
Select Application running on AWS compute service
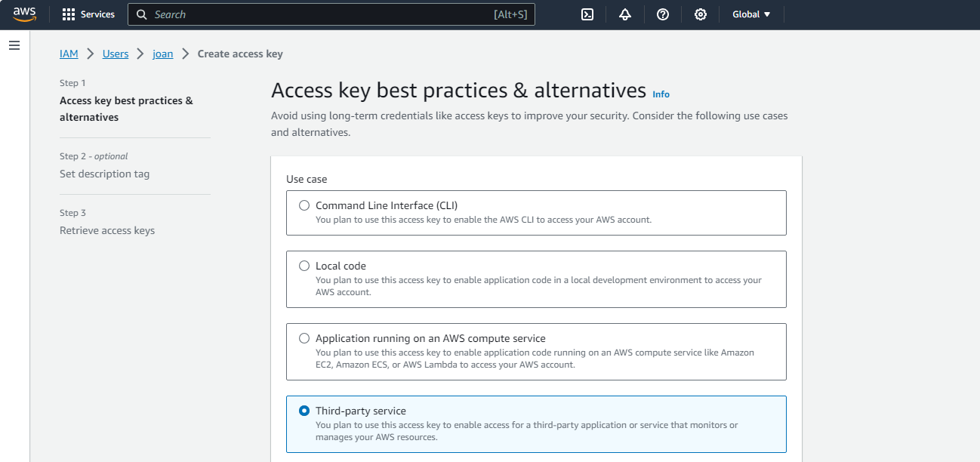304,338
